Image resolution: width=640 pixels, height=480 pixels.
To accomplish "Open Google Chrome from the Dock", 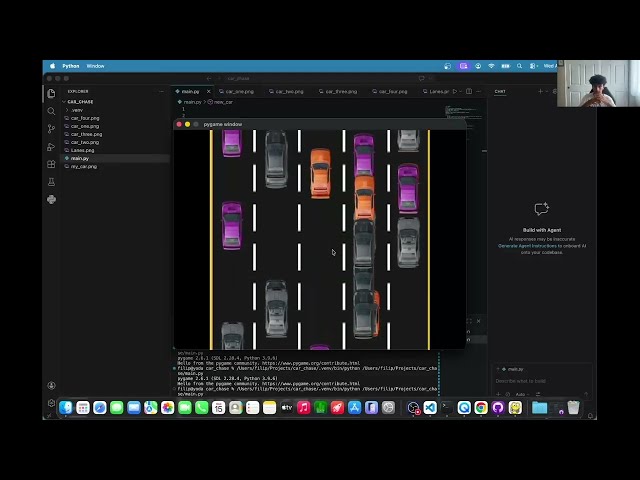I will pos(481,408).
